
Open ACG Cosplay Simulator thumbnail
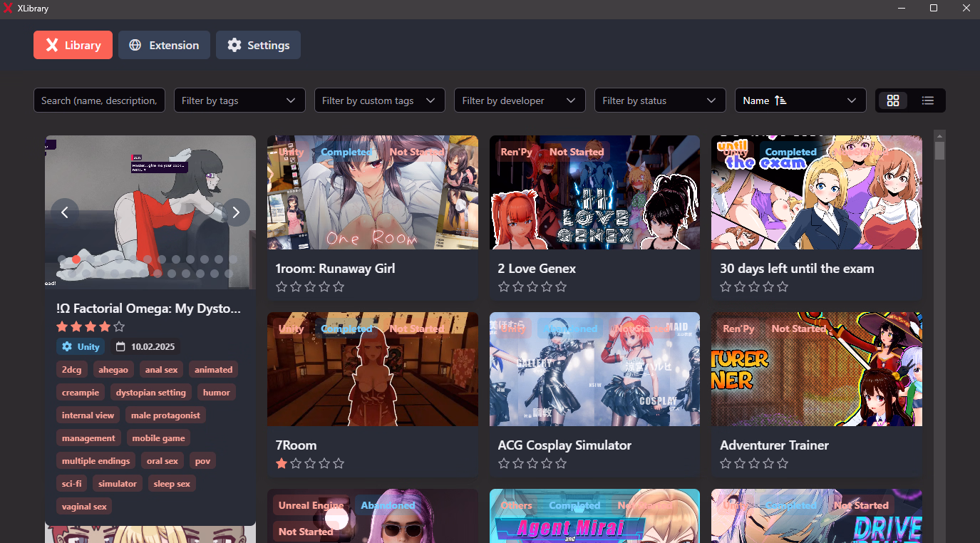[594, 369]
